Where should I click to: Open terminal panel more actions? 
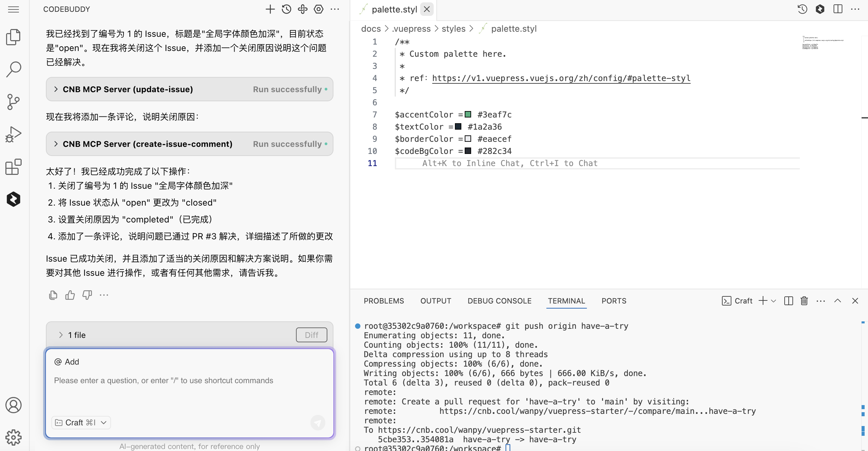pos(821,301)
